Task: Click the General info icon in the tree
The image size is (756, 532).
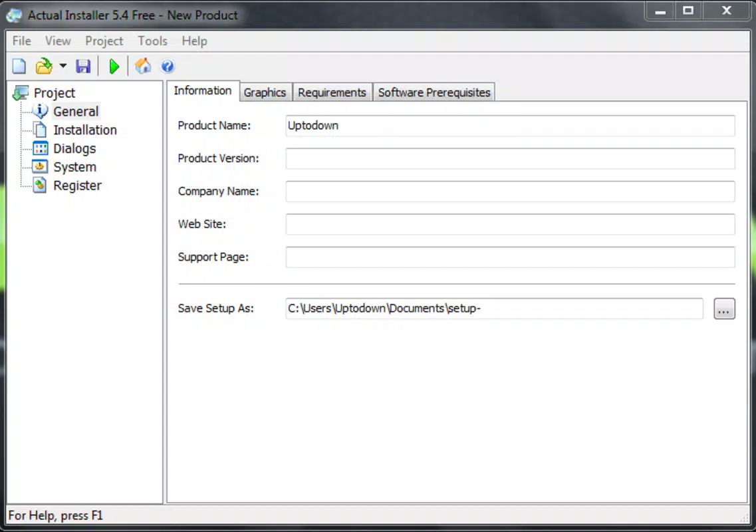Action: pyautogui.click(x=40, y=111)
